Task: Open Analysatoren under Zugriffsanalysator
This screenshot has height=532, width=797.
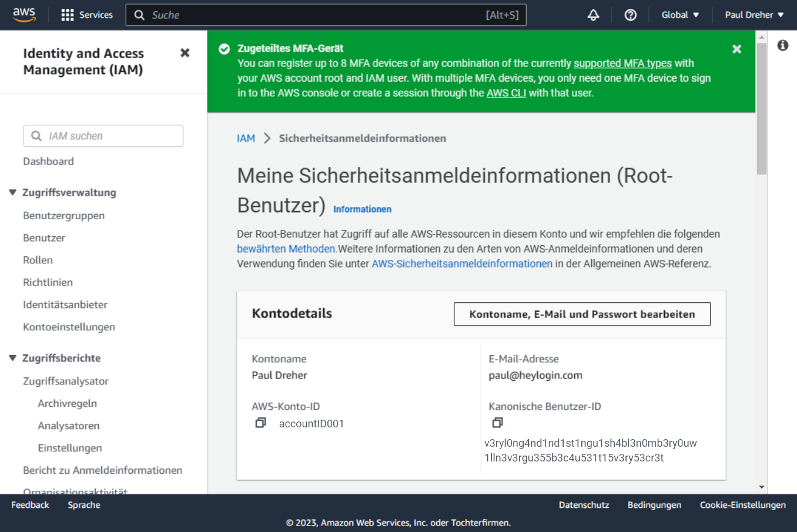Action: 68,426
